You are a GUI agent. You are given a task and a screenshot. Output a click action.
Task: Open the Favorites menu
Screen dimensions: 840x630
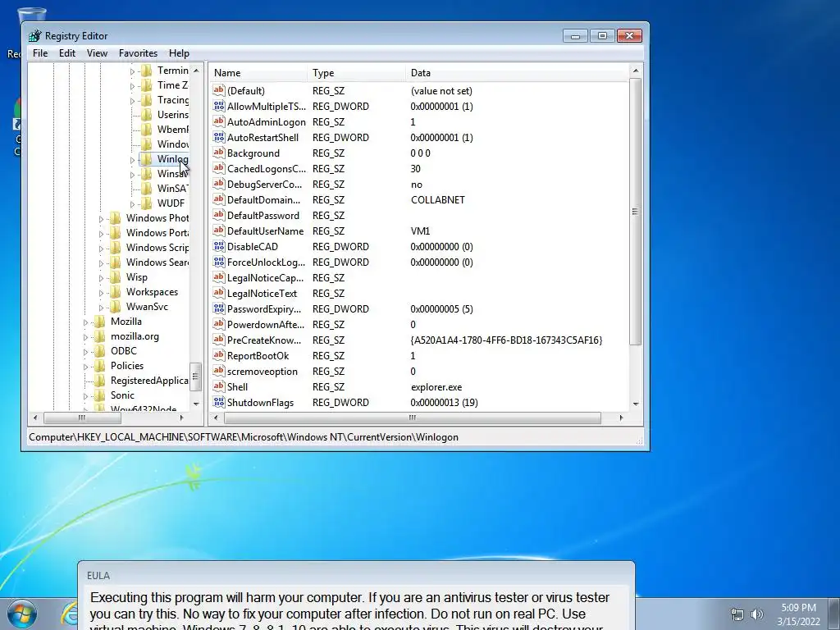tap(138, 53)
